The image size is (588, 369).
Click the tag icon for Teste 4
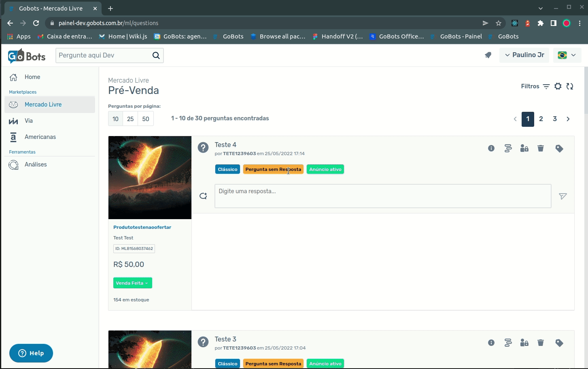click(559, 149)
